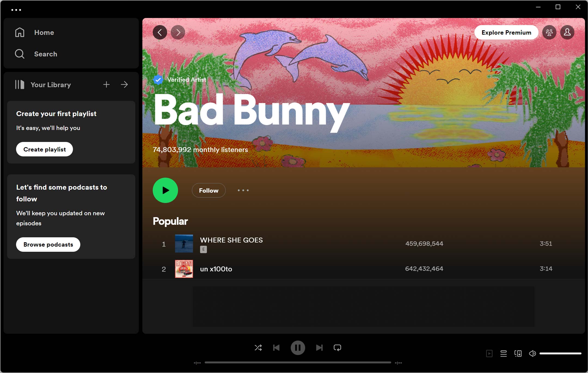This screenshot has height=373, width=588.
Task: Open the Friend Activity people icon
Action: coord(549,32)
